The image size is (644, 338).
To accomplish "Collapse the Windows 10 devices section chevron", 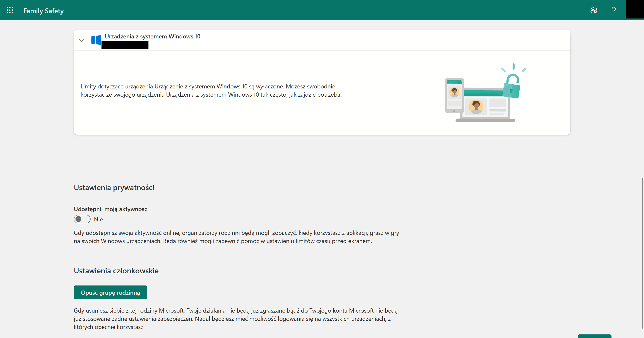I will [82, 40].
